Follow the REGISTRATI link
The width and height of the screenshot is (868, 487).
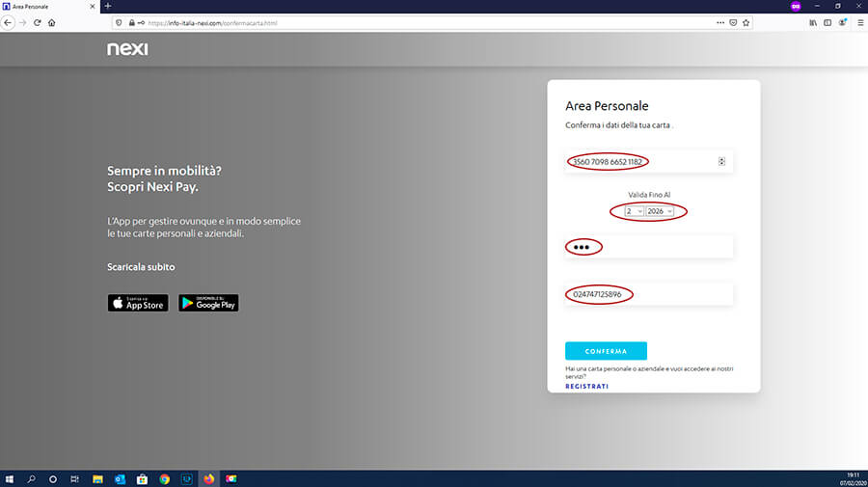[x=586, y=387]
